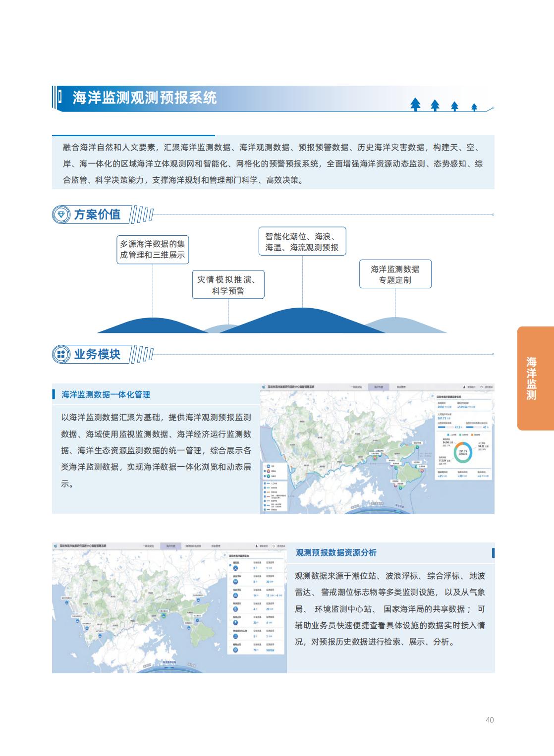
Task: Open 一体化浏览 tab in the coastline overview screenshot
Action: point(357,387)
